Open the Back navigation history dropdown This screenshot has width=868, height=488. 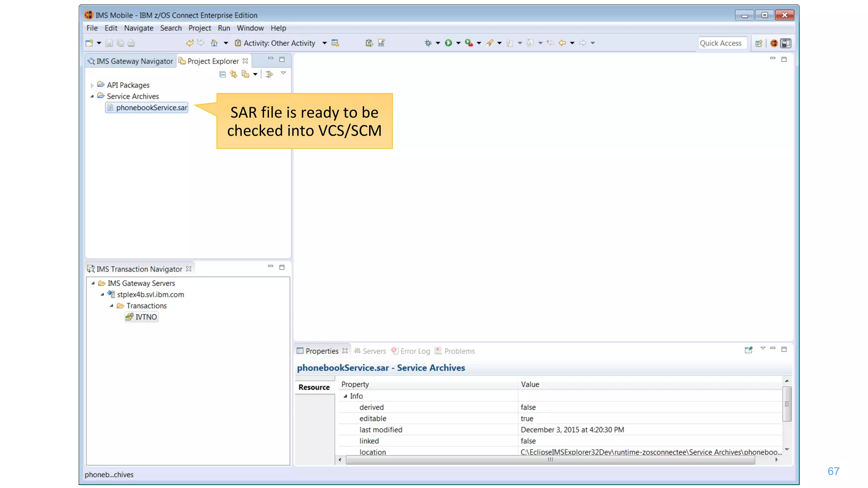coord(572,43)
